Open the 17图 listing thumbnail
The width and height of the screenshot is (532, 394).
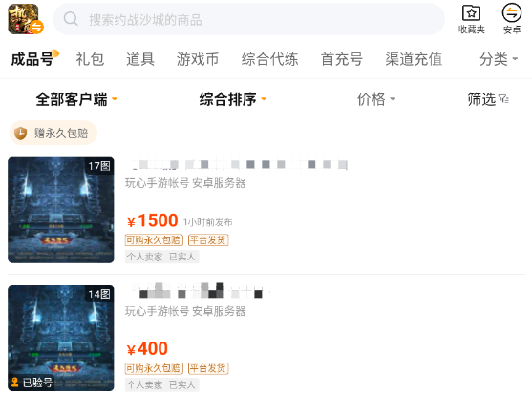[61, 210]
